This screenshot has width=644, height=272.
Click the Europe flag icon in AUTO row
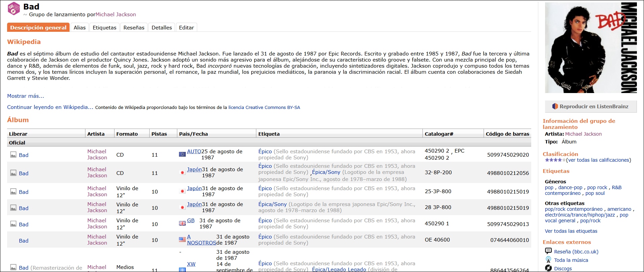point(182,154)
